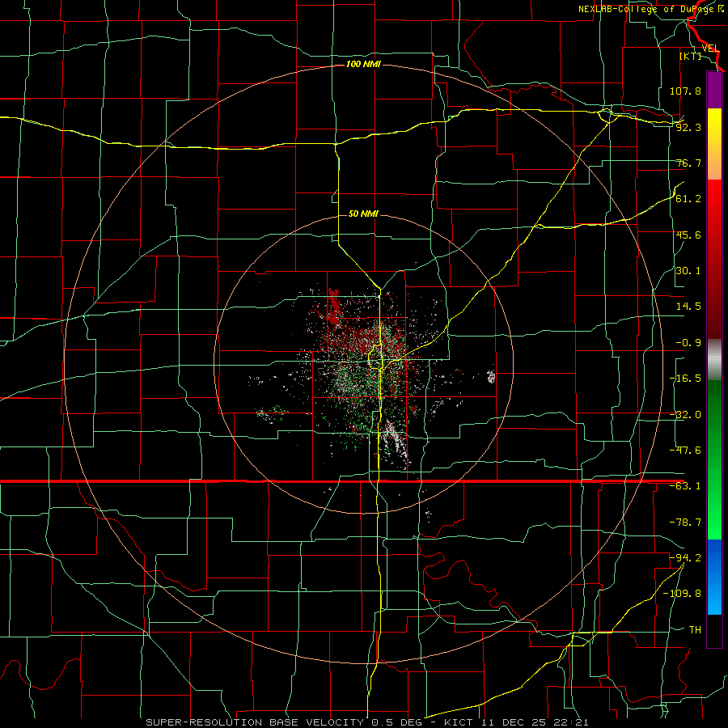Click the purple segment of the color bar

pos(714,90)
